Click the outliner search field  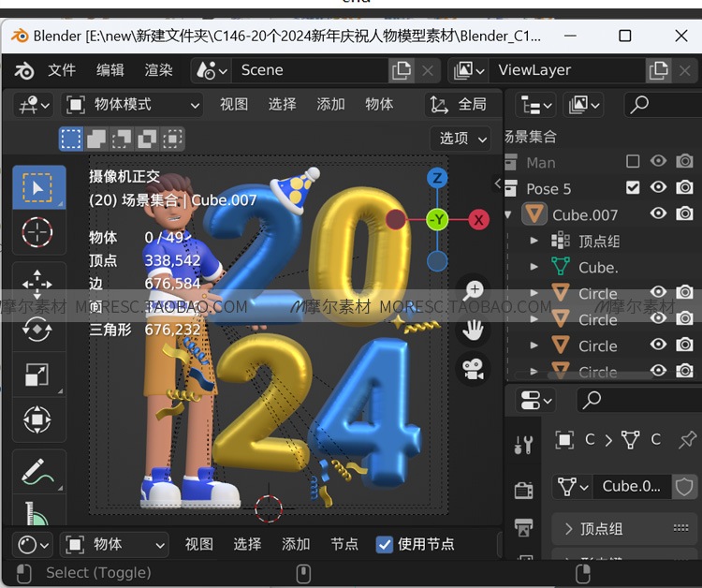[x=663, y=105]
